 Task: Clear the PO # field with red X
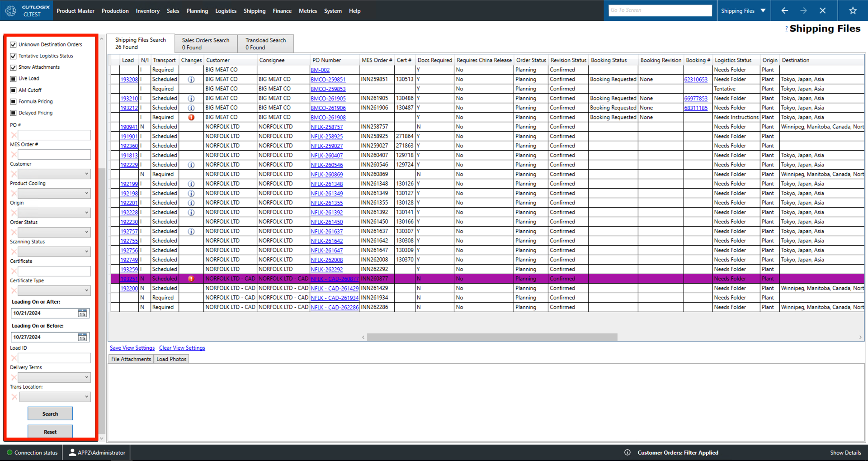(x=14, y=135)
